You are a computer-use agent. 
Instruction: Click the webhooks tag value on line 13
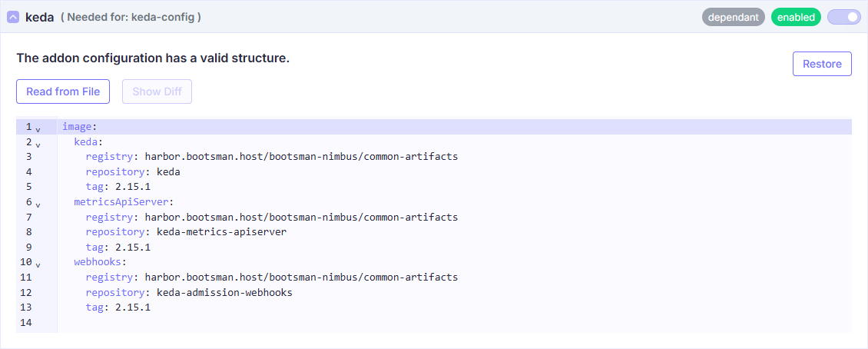[x=132, y=307]
